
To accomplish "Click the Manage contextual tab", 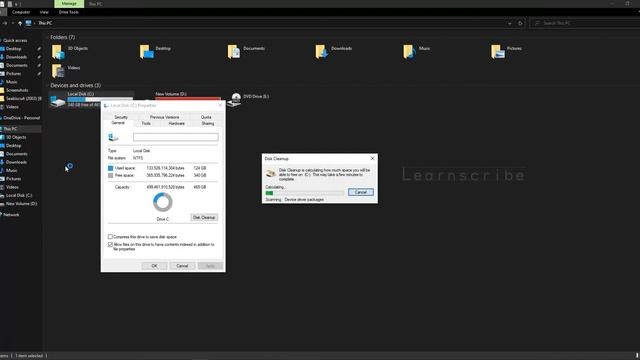I will [x=69, y=4].
